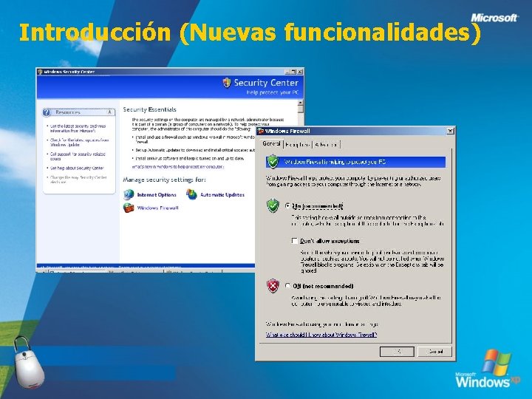The height and width of the screenshot is (399, 532).
Task: Maximize the Windows Security Center window
Action: click(x=294, y=72)
